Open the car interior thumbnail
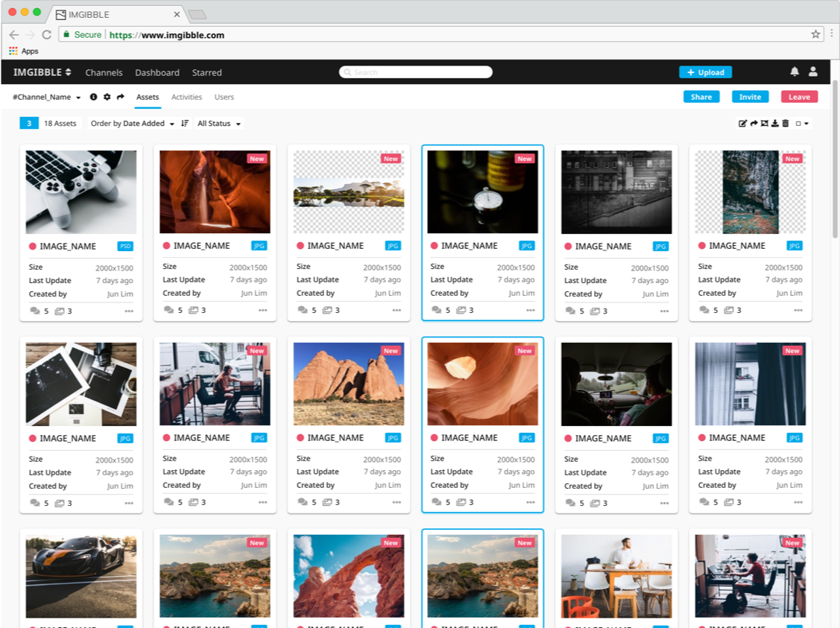Screen dimensions: 840x628 (616, 384)
